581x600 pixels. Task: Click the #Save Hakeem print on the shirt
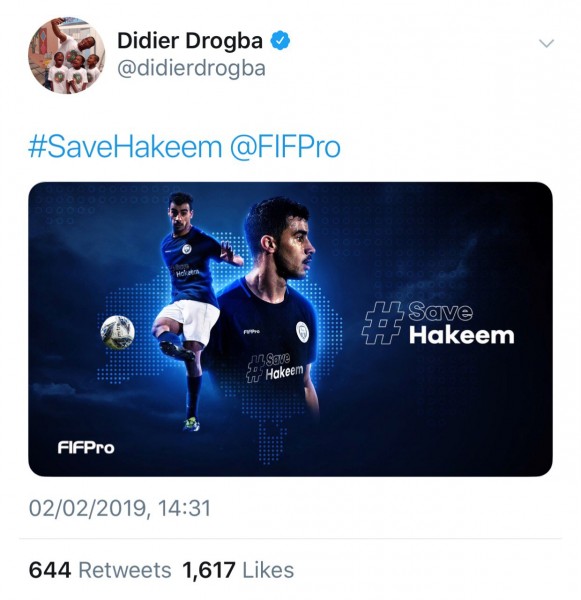[x=274, y=368]
